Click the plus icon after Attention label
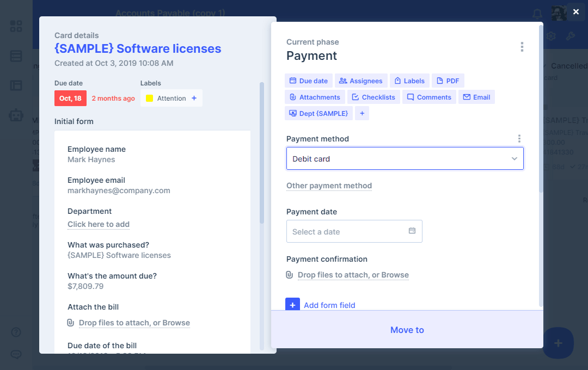This screenshot has width=588, height=370. (x=194, y=98)
